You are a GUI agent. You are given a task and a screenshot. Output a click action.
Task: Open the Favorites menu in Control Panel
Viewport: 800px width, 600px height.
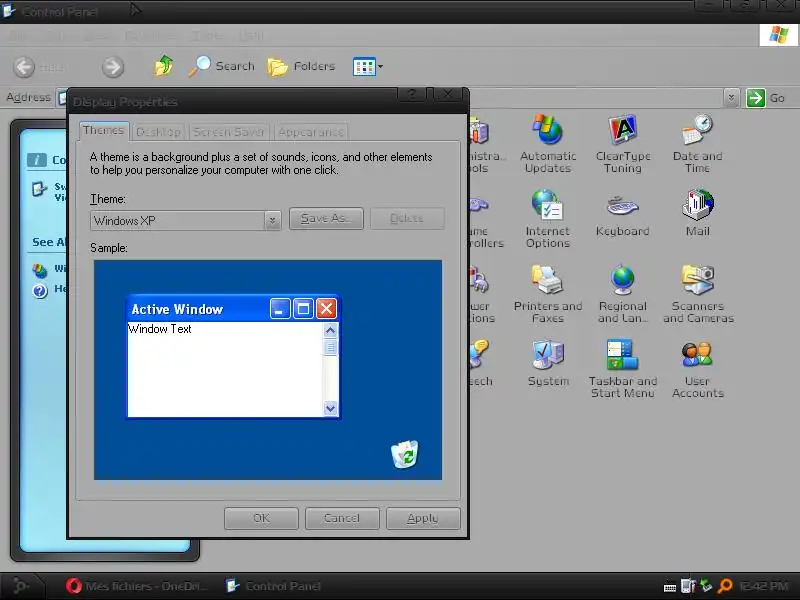click(150, 36)
